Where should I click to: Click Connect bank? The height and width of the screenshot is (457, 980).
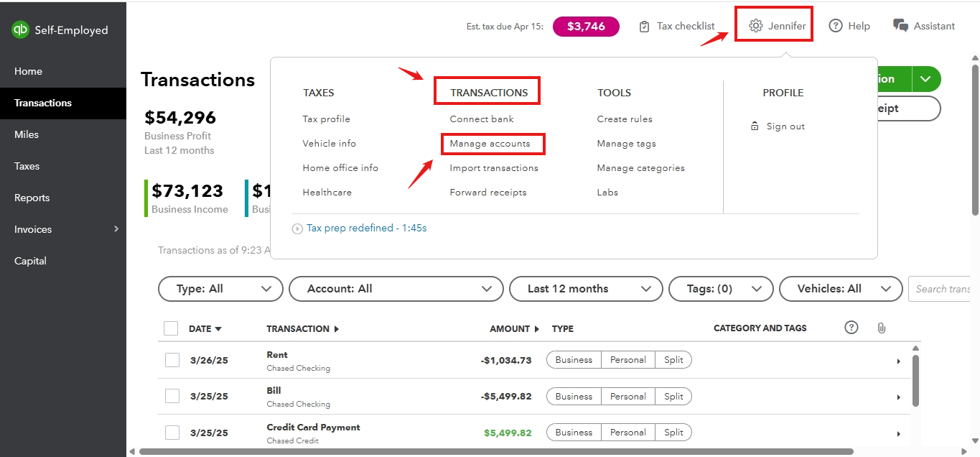click(482, 119)
